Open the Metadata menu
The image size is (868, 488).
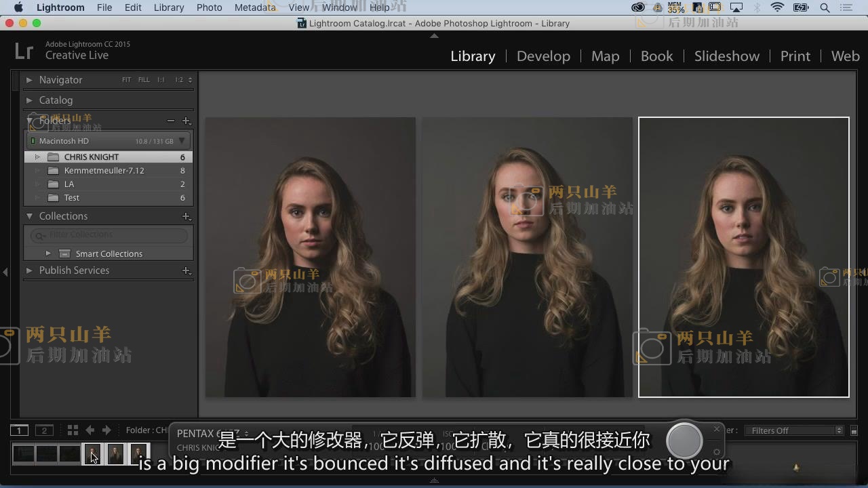[x=255, y=7]
